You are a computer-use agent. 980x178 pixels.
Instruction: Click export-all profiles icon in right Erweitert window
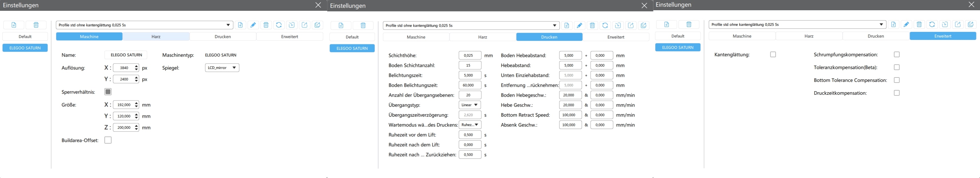pyautogui.click(x=971, y=24)
